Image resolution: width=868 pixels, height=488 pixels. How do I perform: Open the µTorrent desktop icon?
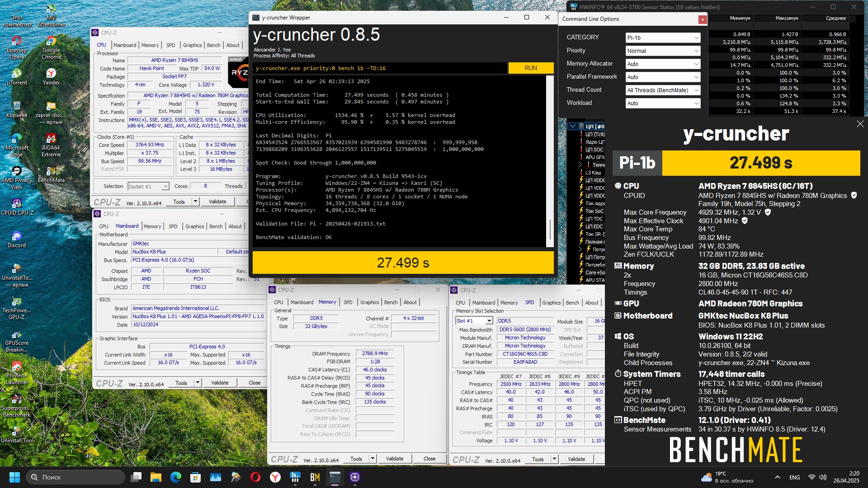(x=17, y=76)
